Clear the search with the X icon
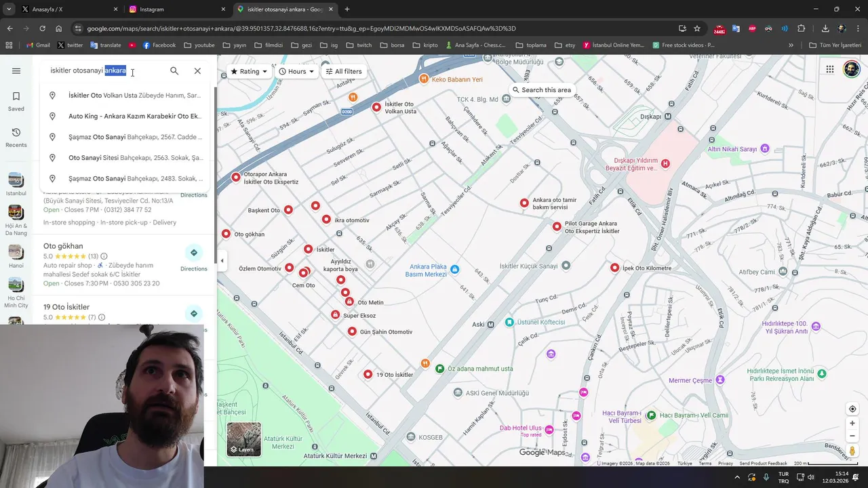Screen dimensions: 868x488 tap(197, 71)
